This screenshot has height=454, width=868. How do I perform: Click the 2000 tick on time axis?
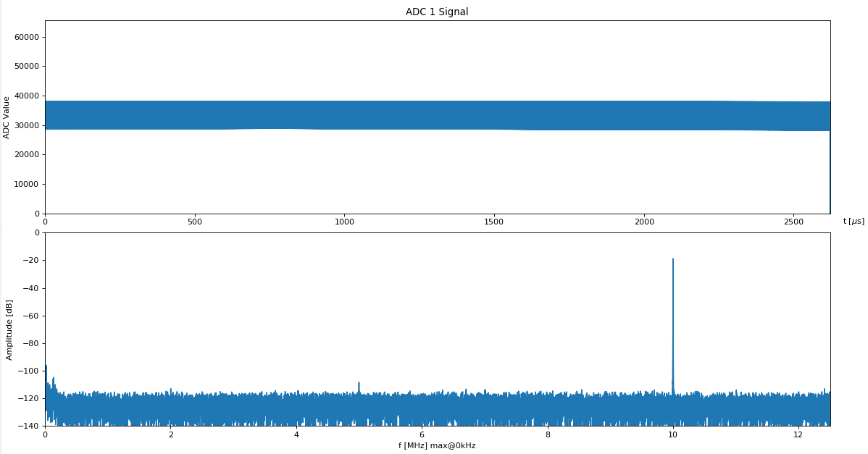click(x=644, y=222)
